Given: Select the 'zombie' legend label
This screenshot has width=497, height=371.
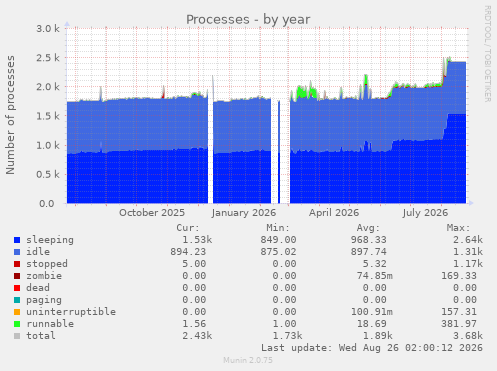Looking at the screenshot, I should point(44,276).
